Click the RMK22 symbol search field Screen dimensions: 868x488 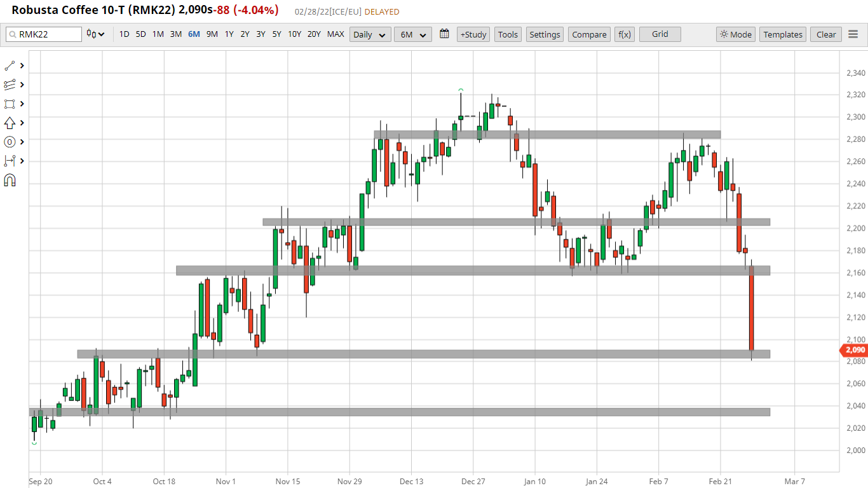(44, 34)
